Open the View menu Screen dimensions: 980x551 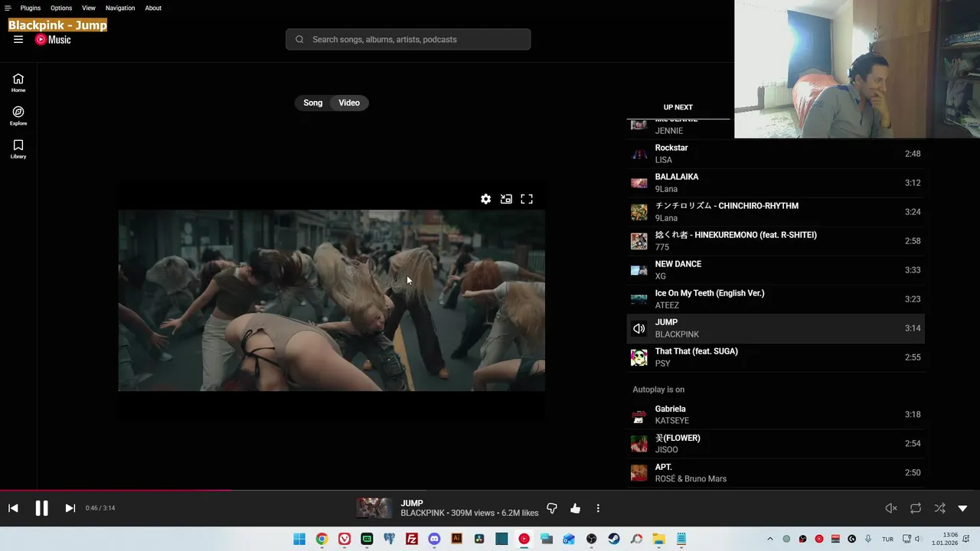pos(89,8)
